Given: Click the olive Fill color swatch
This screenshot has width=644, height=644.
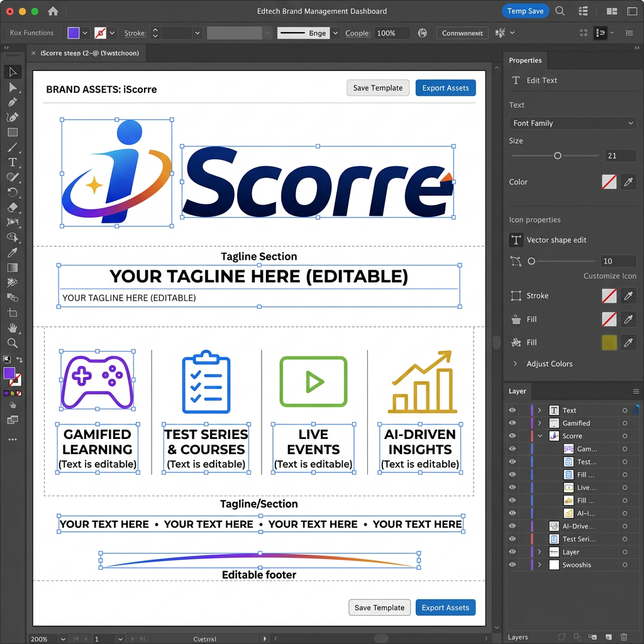Looking at the screenshot, I should point(609,343).
